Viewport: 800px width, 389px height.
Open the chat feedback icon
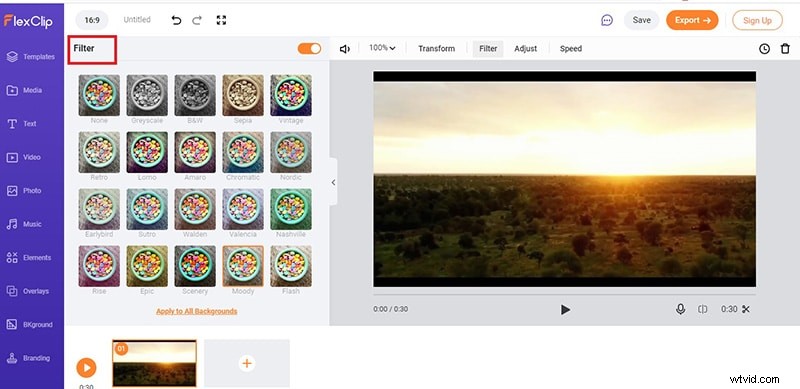[607, 20]
